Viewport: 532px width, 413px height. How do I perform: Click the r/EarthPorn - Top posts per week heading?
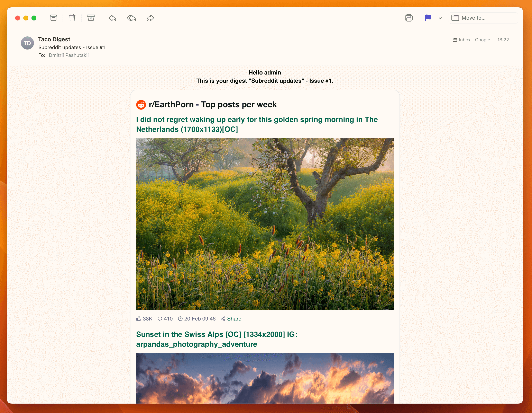coord(213,105)
